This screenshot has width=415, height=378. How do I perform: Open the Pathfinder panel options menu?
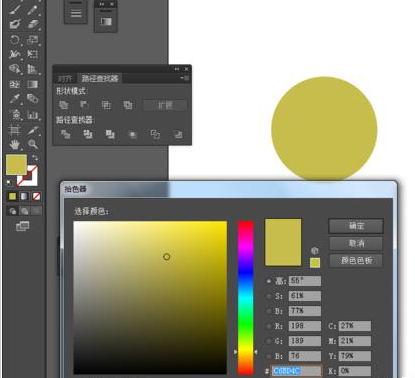[185, 78]
